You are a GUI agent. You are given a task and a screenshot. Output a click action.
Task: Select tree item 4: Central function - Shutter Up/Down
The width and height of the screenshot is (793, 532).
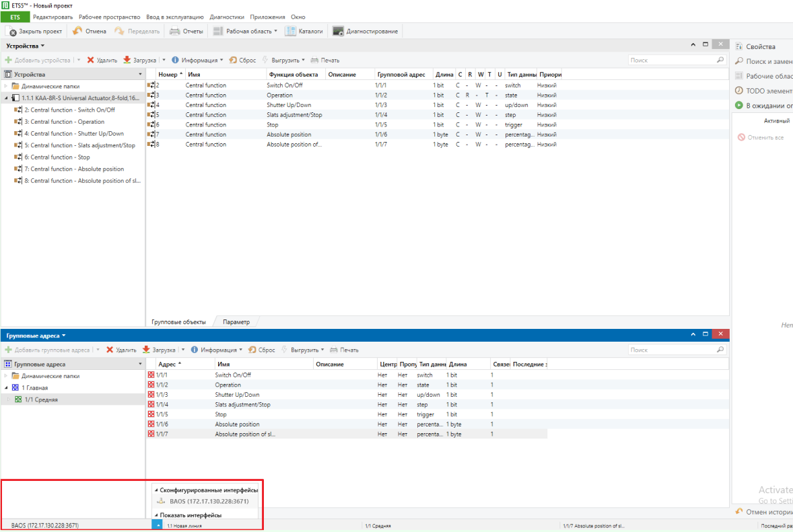pyautogui.click(x=74, y=133)
